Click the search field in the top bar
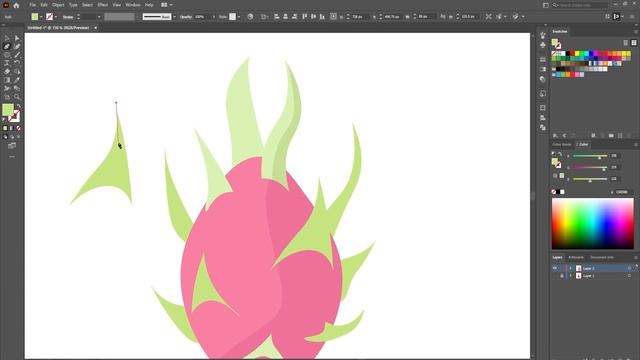This screenshot has height=360, width=640. [x=580, y=5]
